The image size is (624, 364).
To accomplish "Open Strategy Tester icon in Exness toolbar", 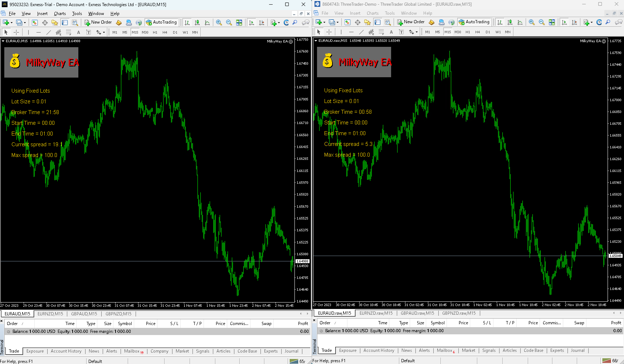I will pos(75,23).
